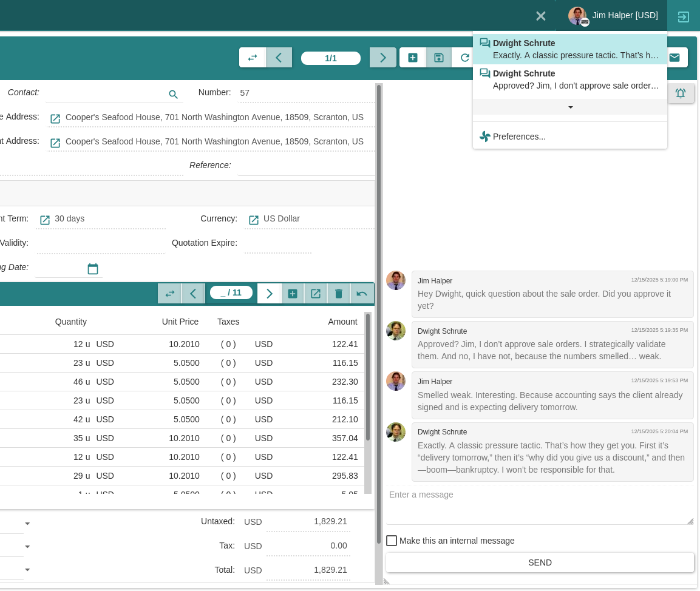Open Payment Term 30 days record link
700x591 pixels.
pos(45,220)
